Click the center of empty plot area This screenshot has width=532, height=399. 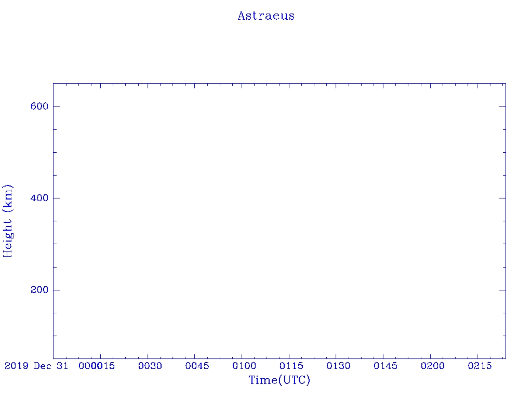tap(280, 221)
